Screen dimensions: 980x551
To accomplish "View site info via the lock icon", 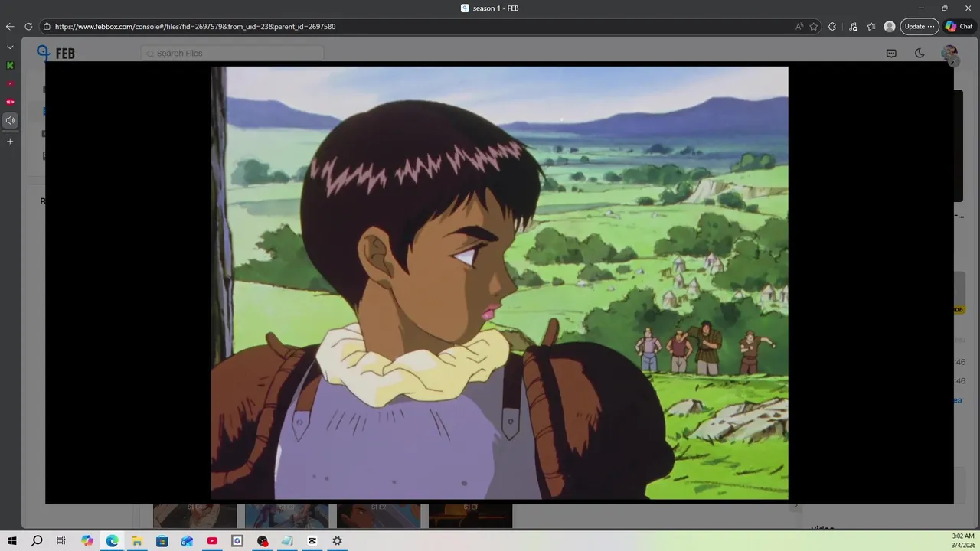I will pos(47,26).
